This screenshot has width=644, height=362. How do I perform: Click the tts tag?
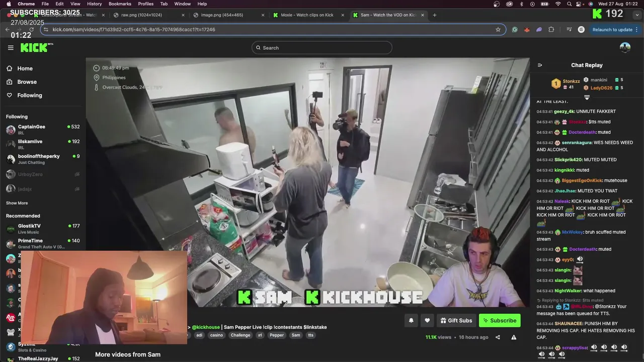pos(310,335)
